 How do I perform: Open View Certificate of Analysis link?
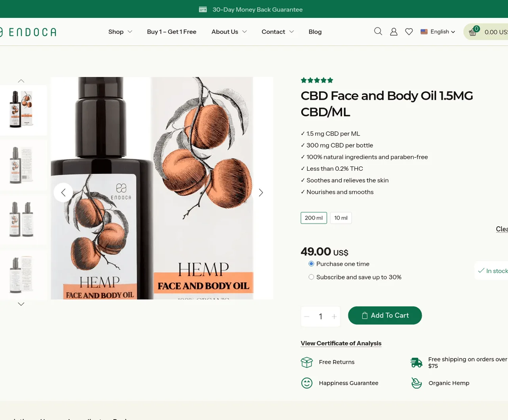click(341, 343)
